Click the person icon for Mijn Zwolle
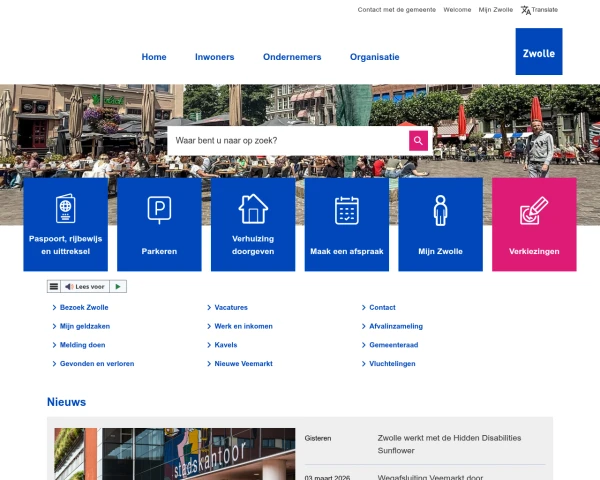Screen dimensions: 600x480 (440, 210)
